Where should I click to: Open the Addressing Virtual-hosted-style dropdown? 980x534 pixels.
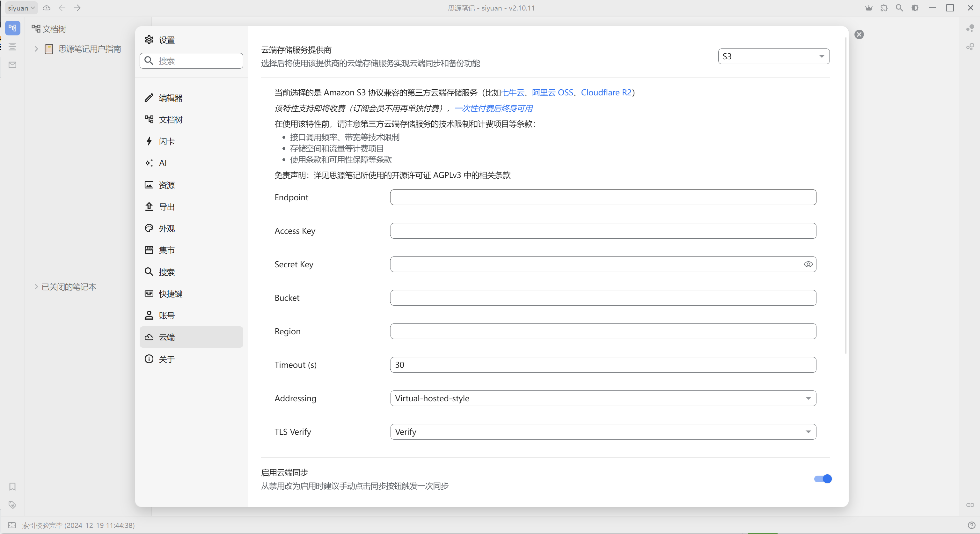(x=603, y=398)
